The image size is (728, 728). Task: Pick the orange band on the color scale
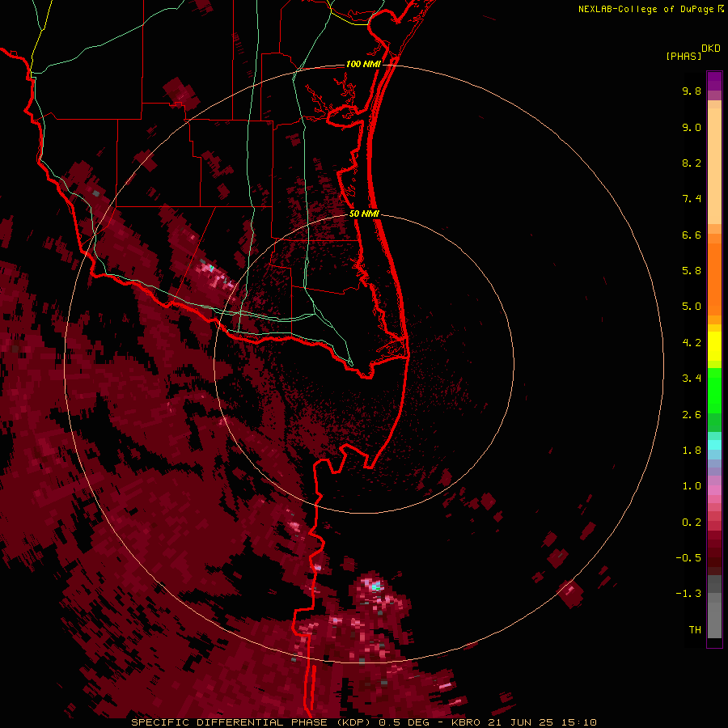(x=714, y=280)
